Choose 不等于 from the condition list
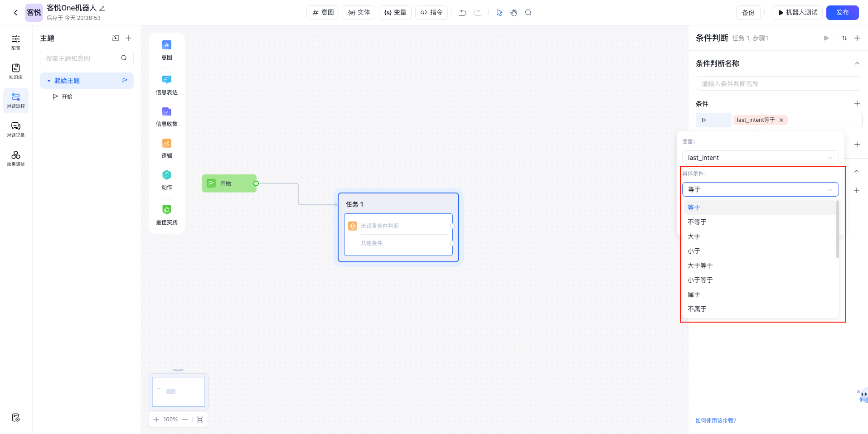This screenshot has width=868, height=434. coord(697,222)
